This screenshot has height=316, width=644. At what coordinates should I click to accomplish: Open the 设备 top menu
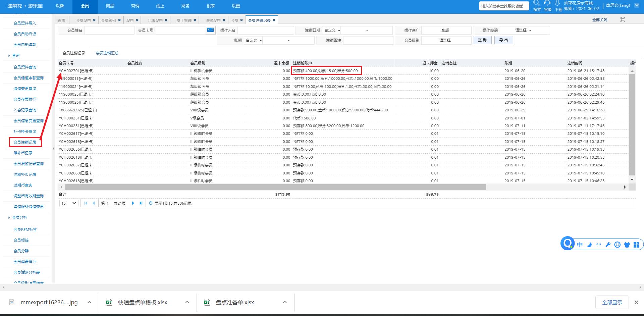pyautogui.click(x=60, y=6)
